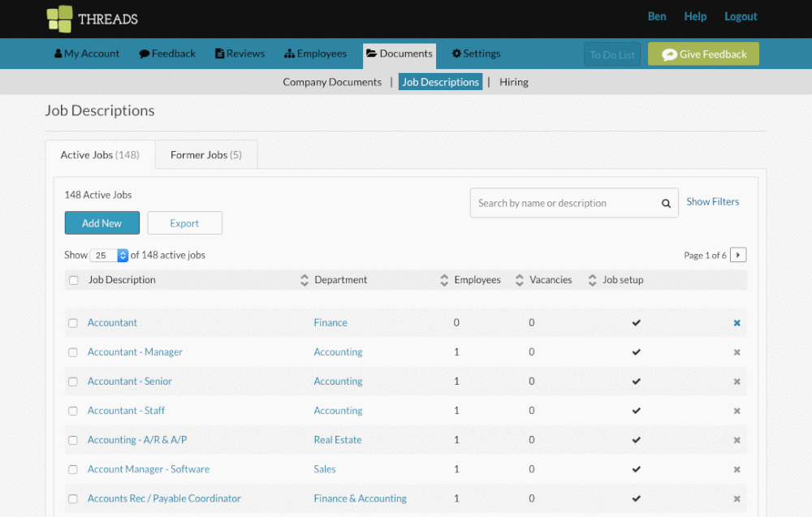
Task: Sort by Vacancies column arrows
Action: coord(520,280)
